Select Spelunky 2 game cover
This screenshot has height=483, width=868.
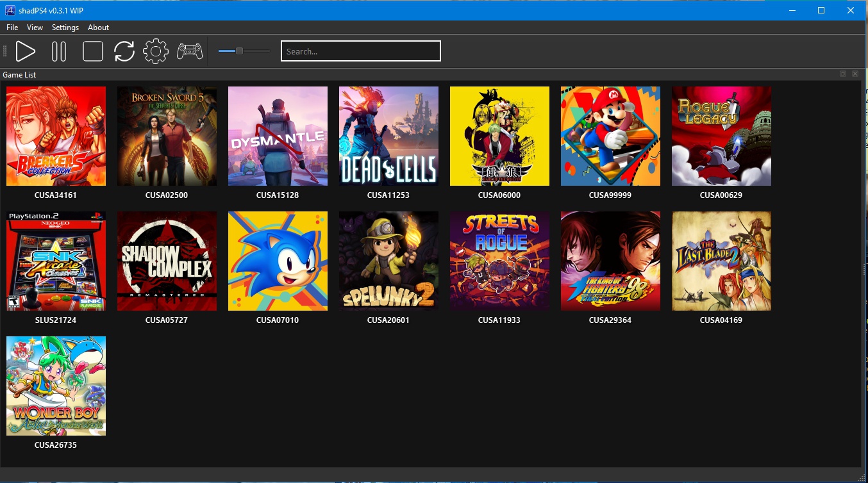388,261
